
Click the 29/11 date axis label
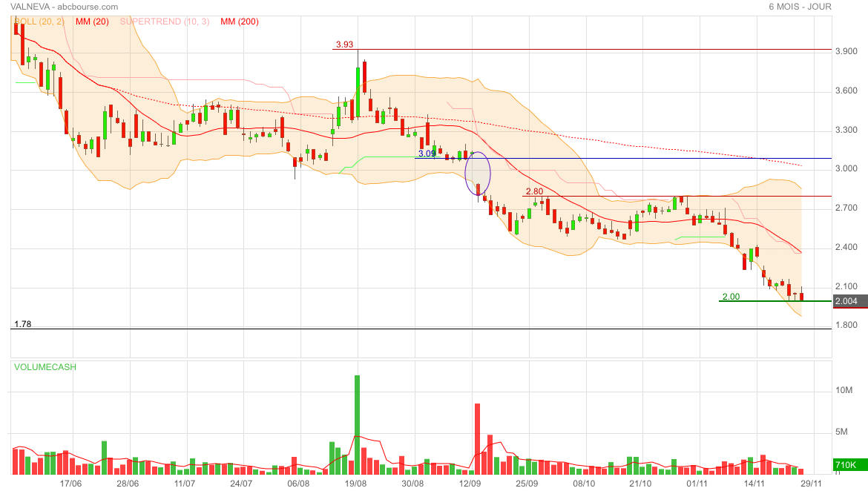click(812, 484)
